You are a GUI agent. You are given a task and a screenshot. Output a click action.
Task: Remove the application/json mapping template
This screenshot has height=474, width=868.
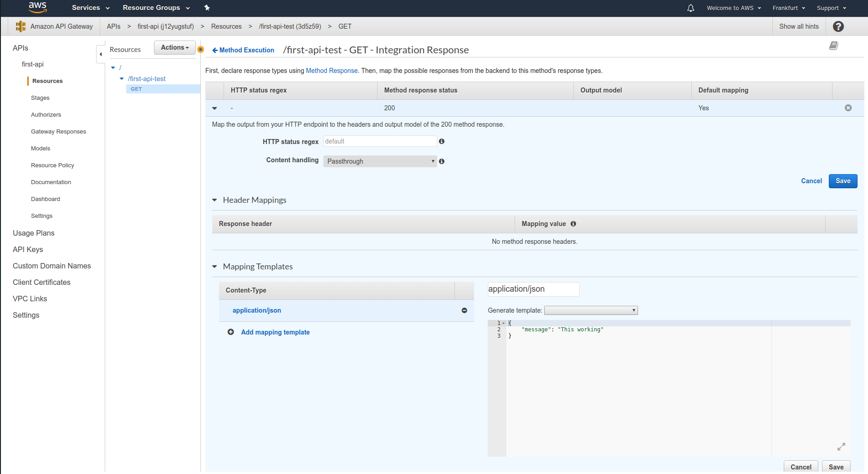464,310
